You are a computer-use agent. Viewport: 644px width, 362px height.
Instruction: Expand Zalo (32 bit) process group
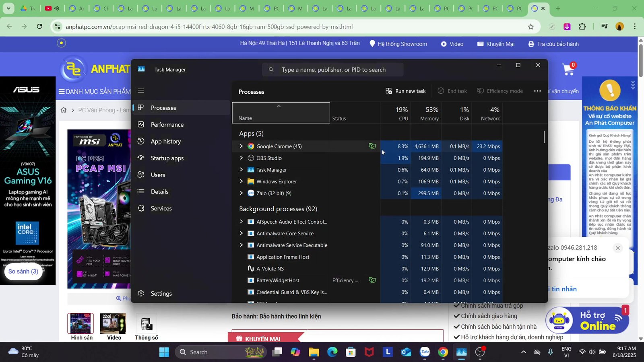pos(241,193)
